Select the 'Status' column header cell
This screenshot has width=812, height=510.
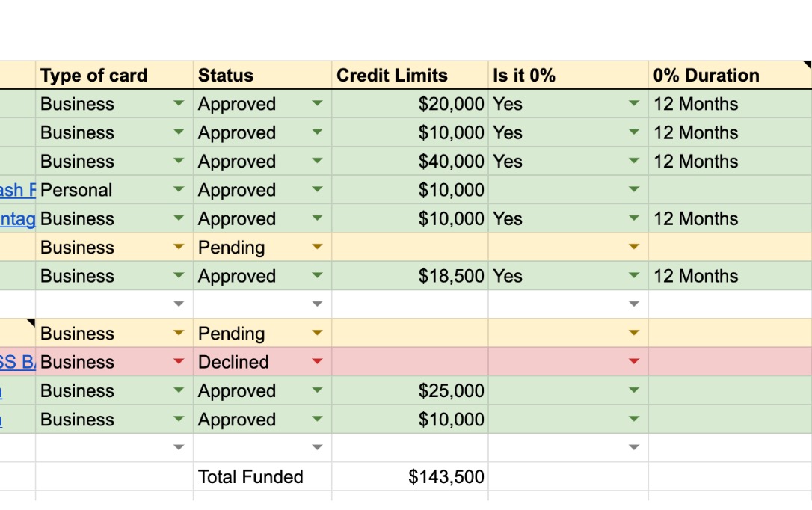point(262,76)
